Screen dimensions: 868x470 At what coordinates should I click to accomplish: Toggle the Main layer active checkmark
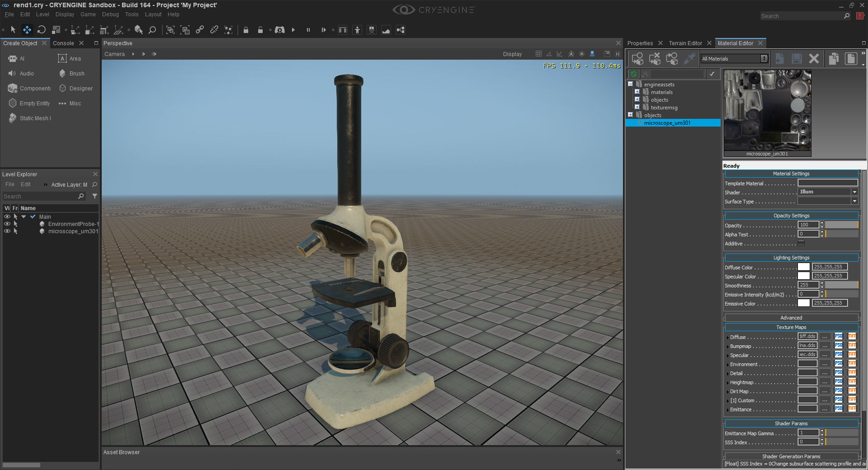coord(33,216)
